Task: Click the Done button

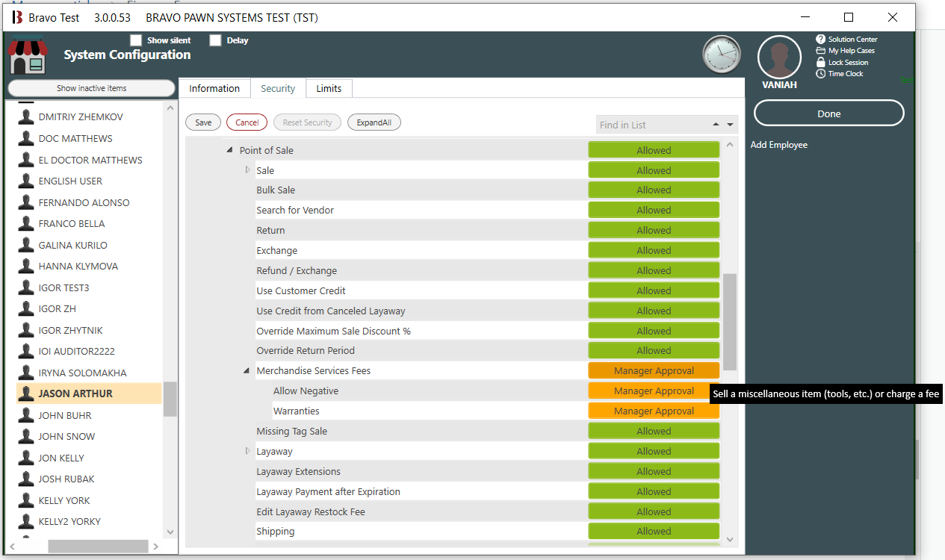Action: tap(829, 113)
